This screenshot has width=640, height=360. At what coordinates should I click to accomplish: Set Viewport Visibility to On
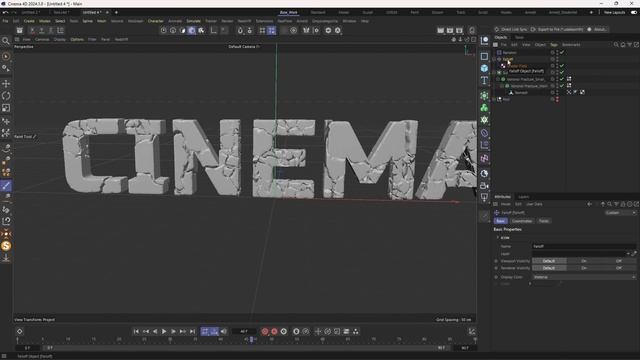[584, 261]
